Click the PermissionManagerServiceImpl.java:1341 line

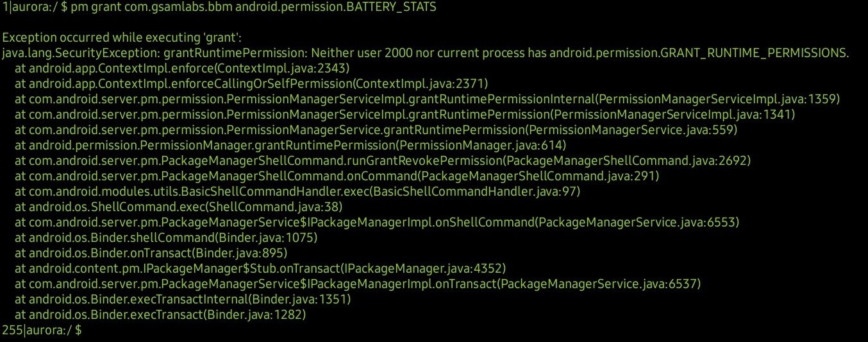(405, 115)
